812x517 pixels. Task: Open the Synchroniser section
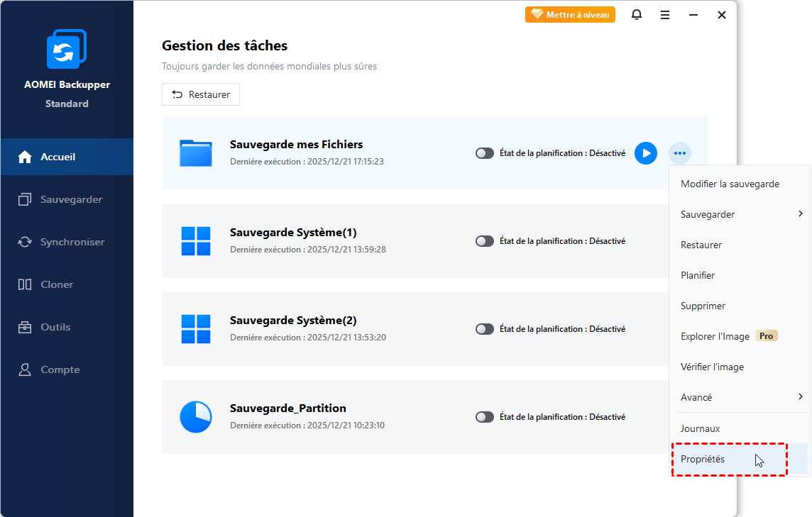click(72, 242)
